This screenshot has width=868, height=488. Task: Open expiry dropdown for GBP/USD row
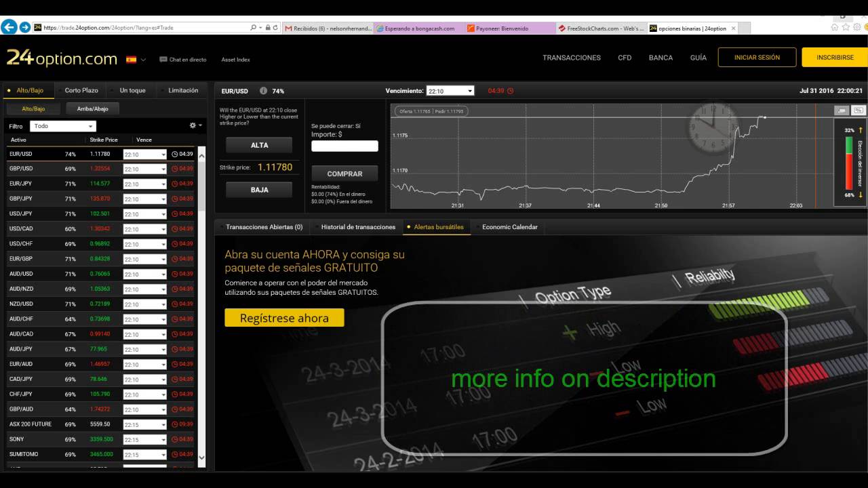(144, 169)
